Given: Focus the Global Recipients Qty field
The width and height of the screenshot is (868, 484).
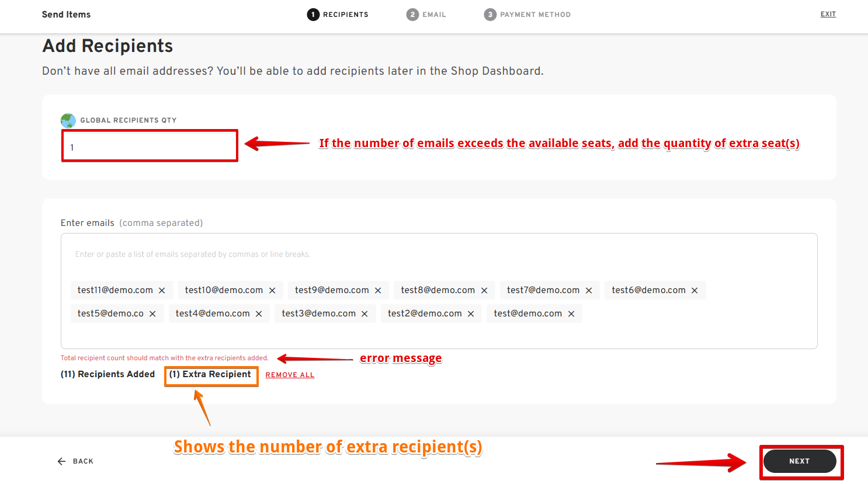Looking at the screenshot, I should coord(150,146).
